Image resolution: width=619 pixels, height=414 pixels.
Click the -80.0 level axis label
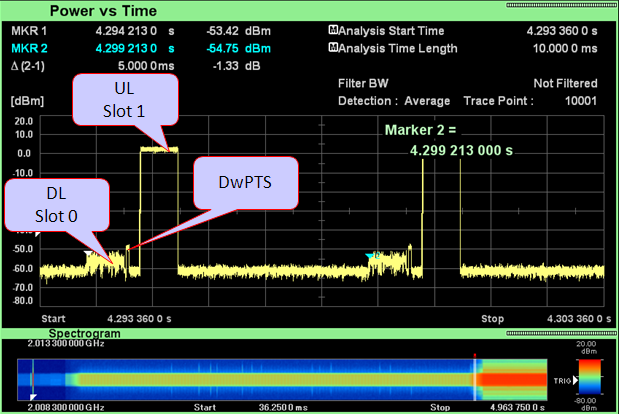(x=23, y=301)
